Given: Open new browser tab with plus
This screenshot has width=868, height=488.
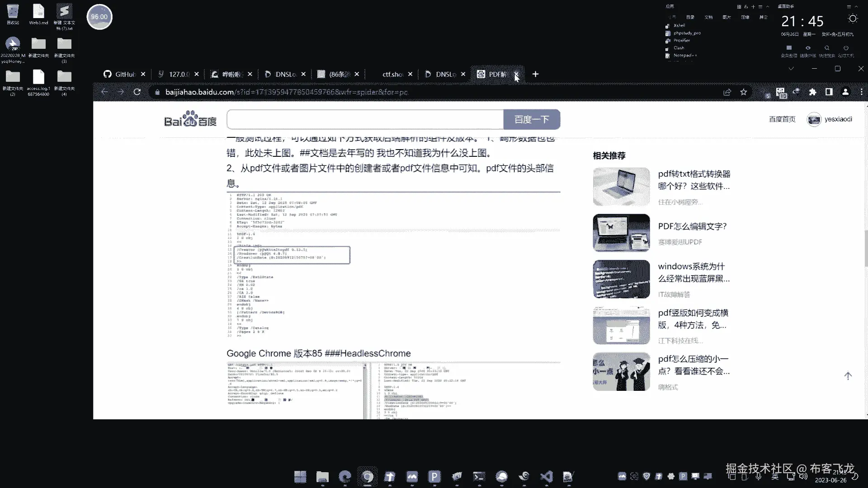Looking at the screenshot, I should (x=535, y=74).
